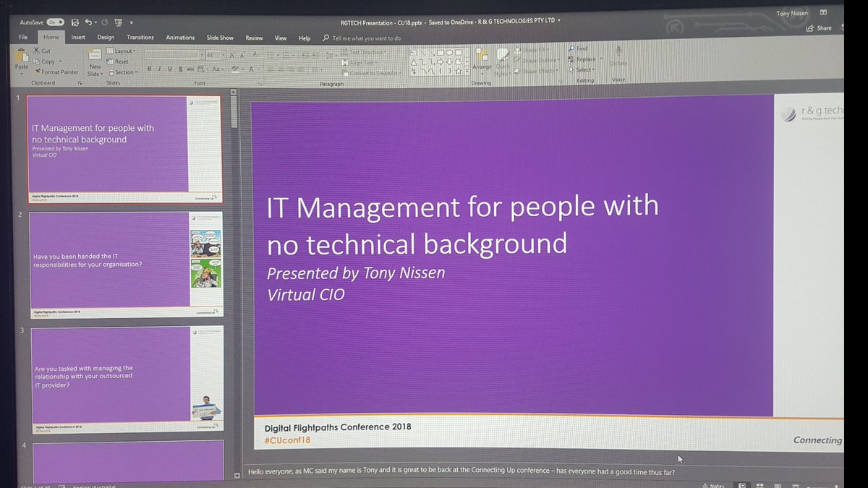Image resolution: width=868 pixels, height=488 pixels.
Task: Open the Slide Show menu tab
Action: point(220,38)
